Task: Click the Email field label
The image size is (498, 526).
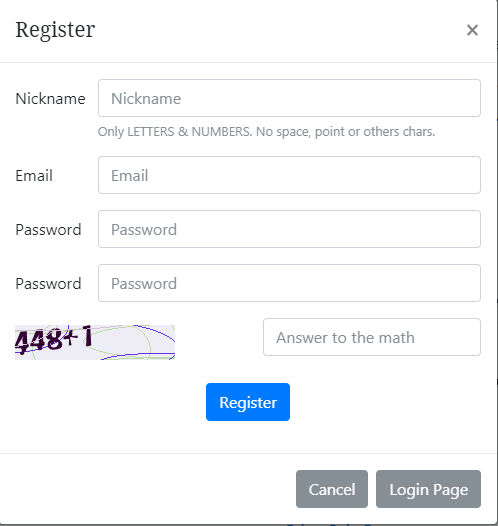Action: click(x=34, y=175)
